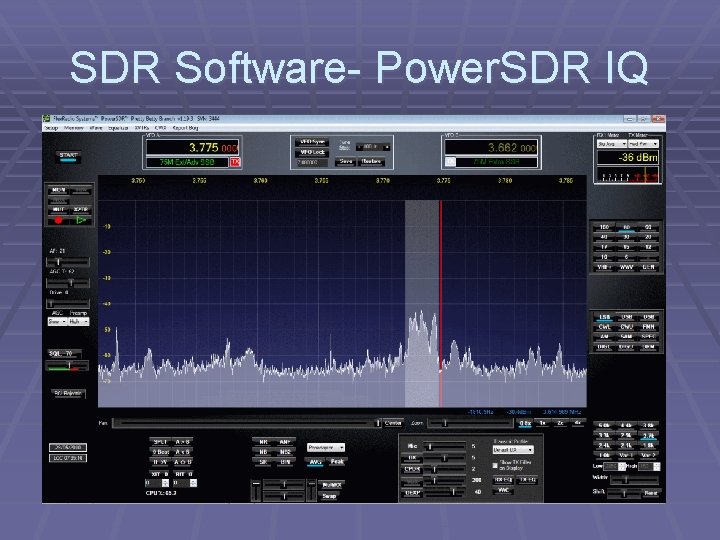Select the 160 meter band button
Screen dimensions: 720x540
coord(604,227)
